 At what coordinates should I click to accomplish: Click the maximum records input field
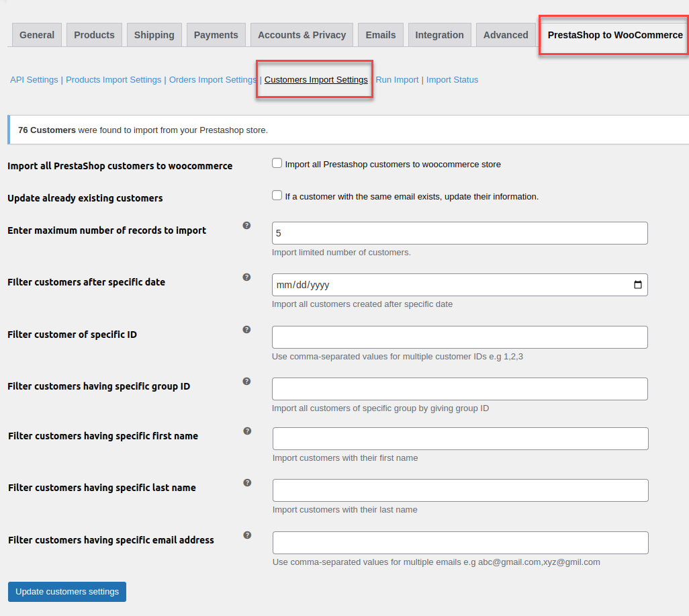pyautogui.click(x=459, y=233)
